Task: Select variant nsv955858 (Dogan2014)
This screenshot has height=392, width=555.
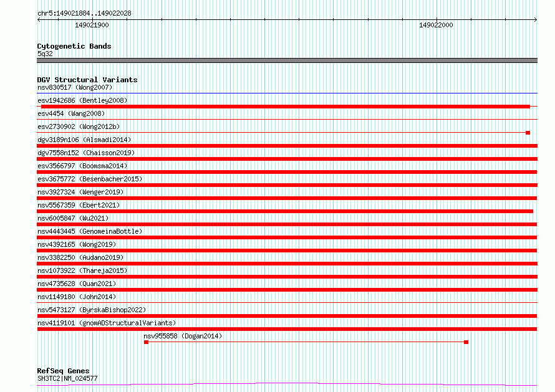Action: click(183, 336)
